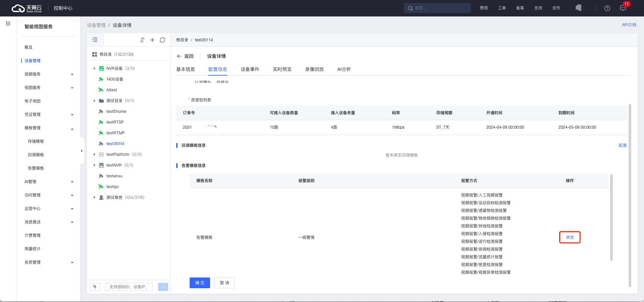
Task: Open 设备管理 in the sidebar
Action: pos(33,61)
